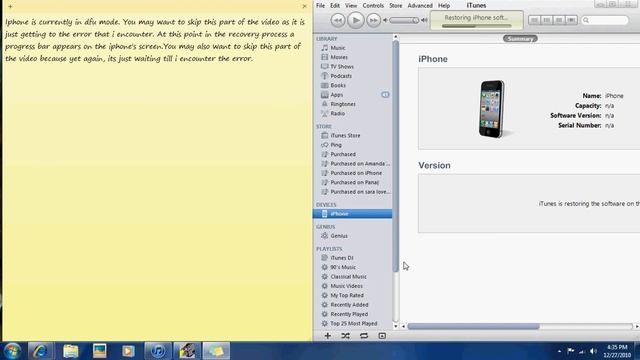
Task: Open Windows Media Player from taskbar
Action: pos(128,351)
